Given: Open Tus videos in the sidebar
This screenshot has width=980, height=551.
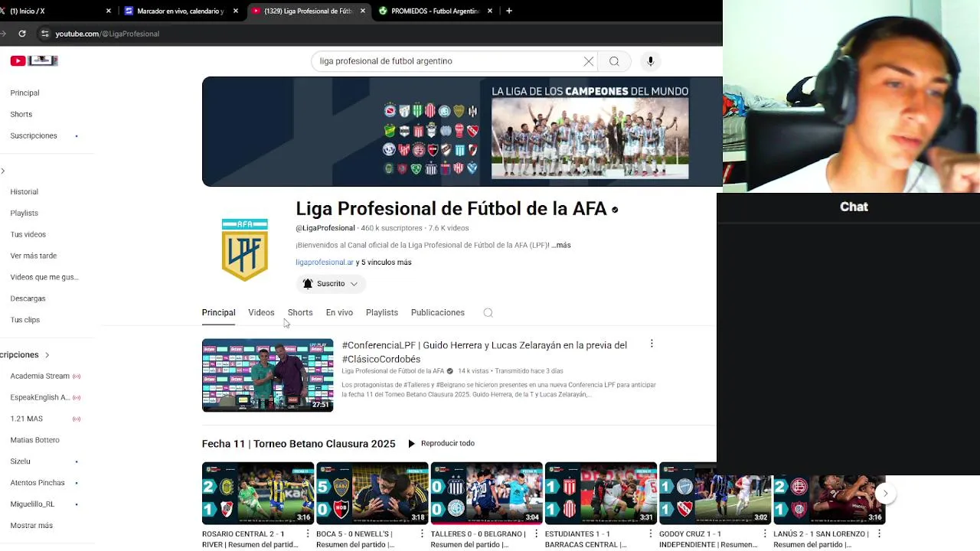Looking at the screenshot, I should point(28,235).
